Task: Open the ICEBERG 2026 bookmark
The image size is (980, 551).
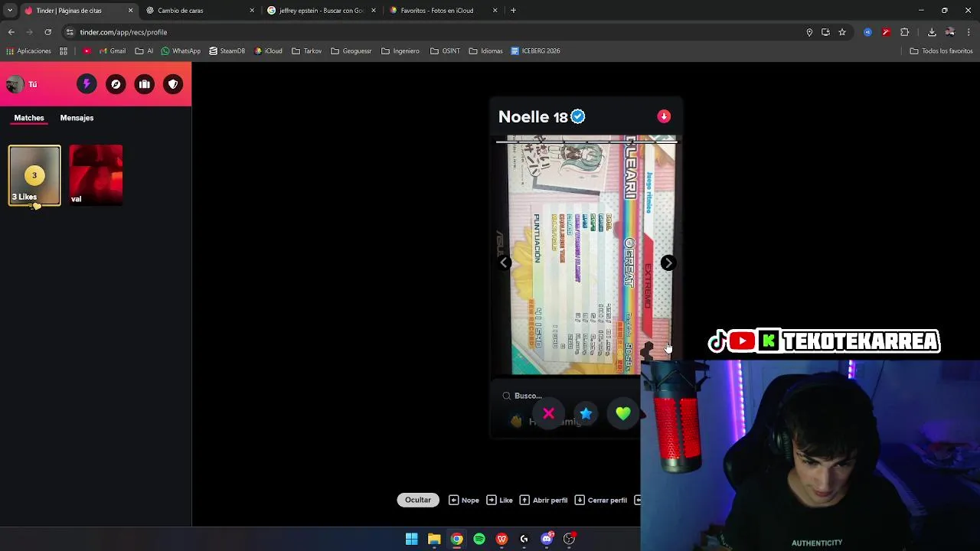Action: click(535, 51)
